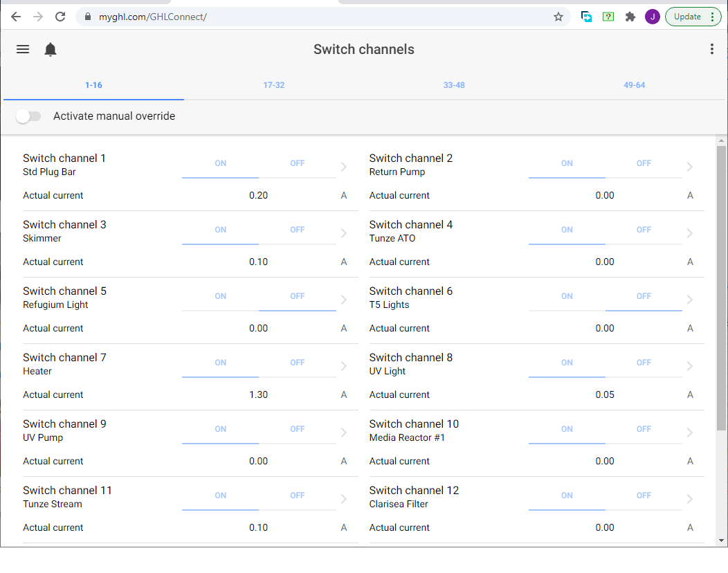Turn OFF Switch channel 1 Std Plug Bar

pyautogui.click(x=297, y=164)
